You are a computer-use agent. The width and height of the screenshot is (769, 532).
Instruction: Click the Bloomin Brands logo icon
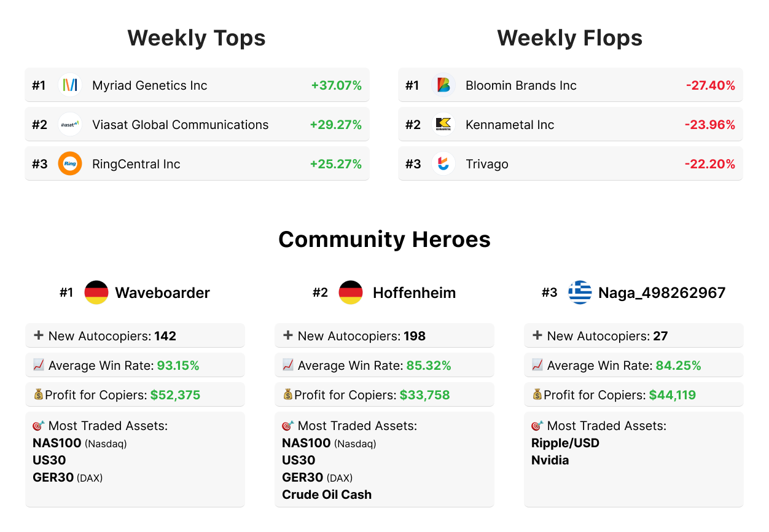pos(443,85)
